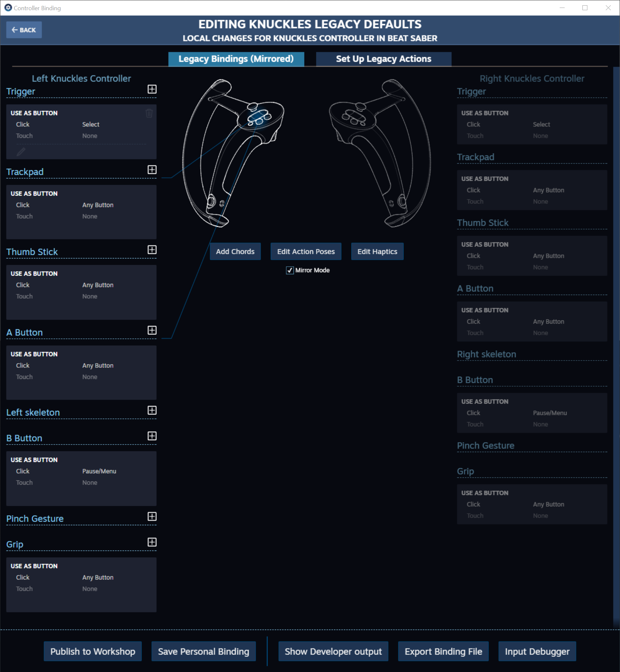The height and width of the screenshot is (672, 620).
Task: Click the left Pinch Gesture section heading
Action: click(35, 519)
